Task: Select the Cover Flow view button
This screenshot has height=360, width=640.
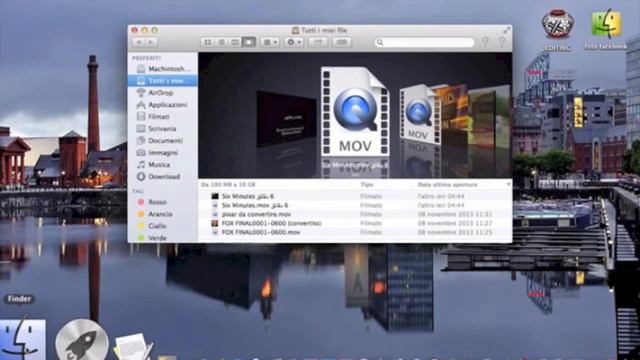Action: [x=249, y=42]
